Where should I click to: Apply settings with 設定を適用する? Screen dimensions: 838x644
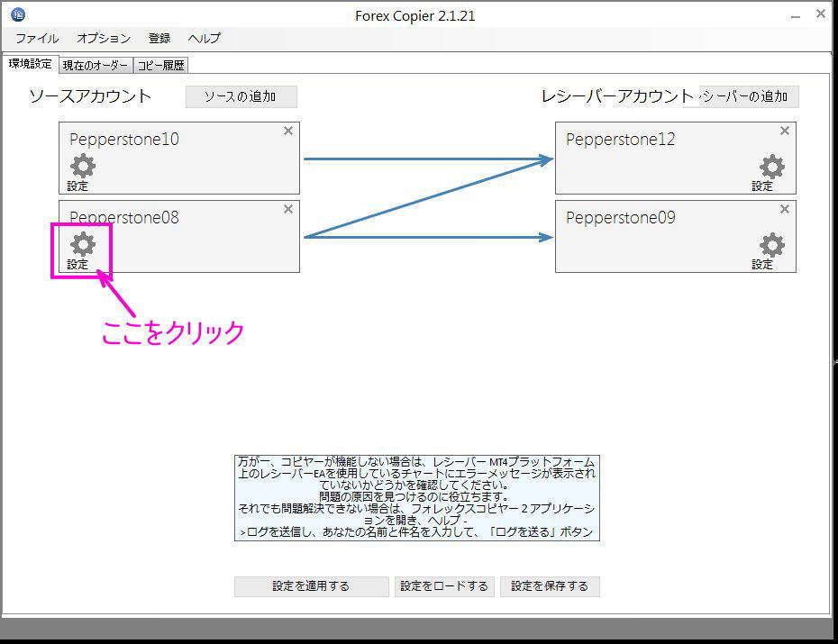(x=310, y=586)
